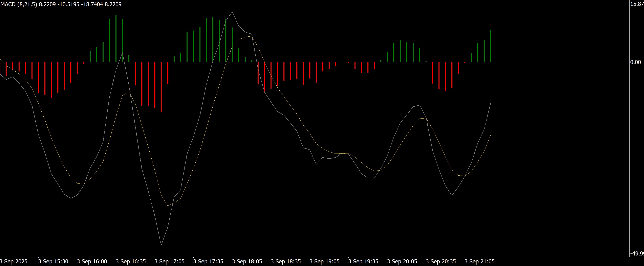Select the 3 Sep 20:35 time label
The width and height of the screenshot is (644, 266).
(x=441, y=262)
